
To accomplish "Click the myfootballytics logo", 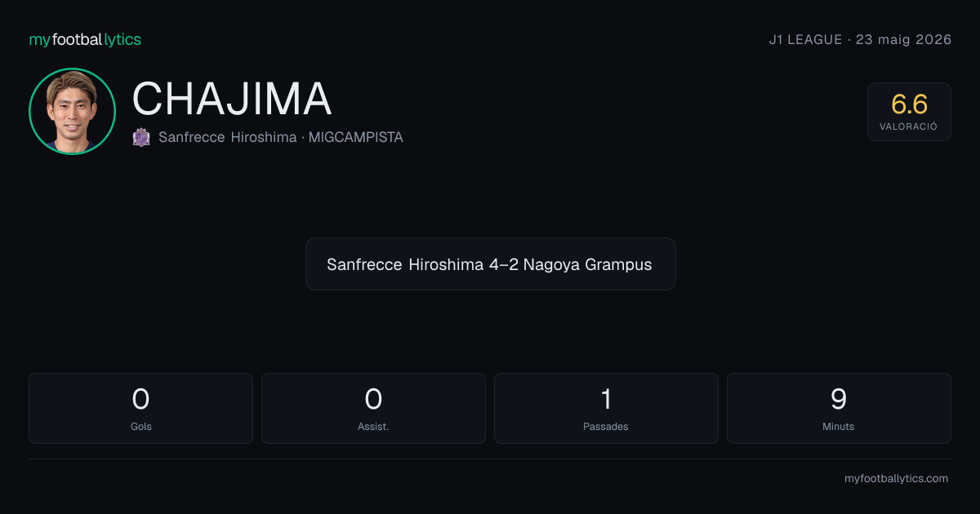I will [85, 39].
